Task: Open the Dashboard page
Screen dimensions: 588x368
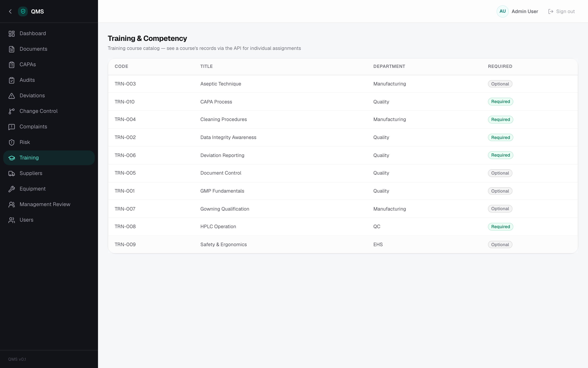Action: (49, 34)
